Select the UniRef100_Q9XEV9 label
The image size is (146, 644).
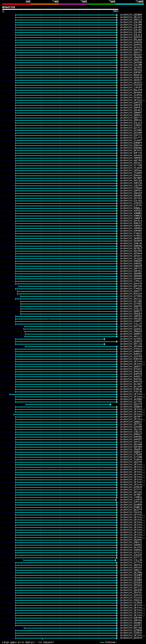pyautogui.click(x=131, y=638)
